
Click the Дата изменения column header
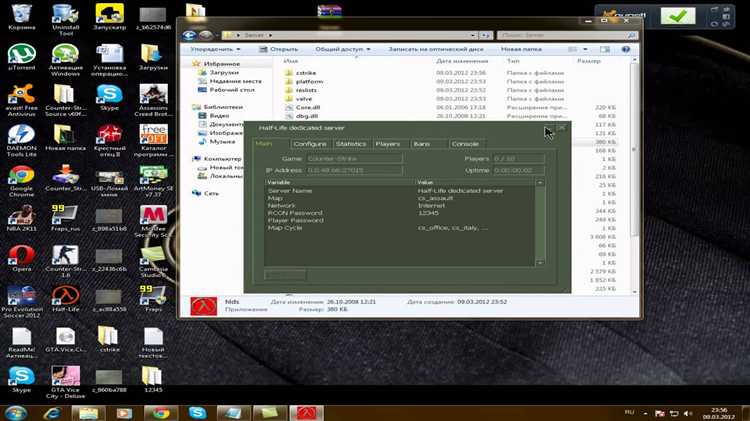462,61
